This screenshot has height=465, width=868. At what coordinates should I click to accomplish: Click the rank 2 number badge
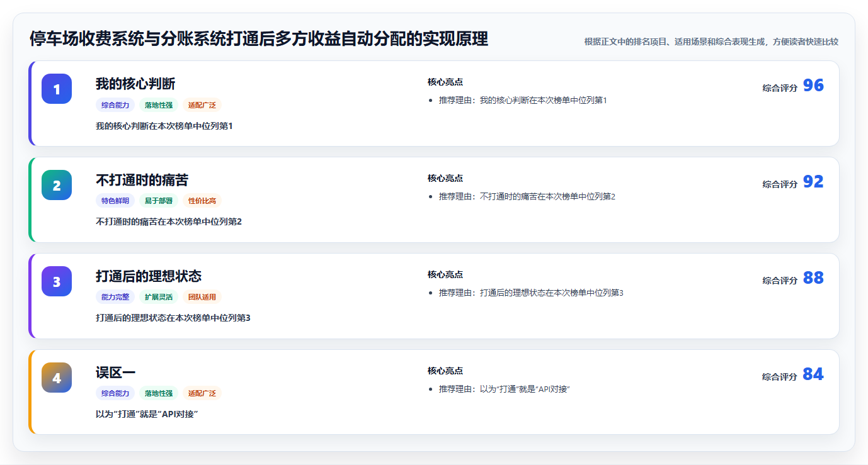[57, 185]
